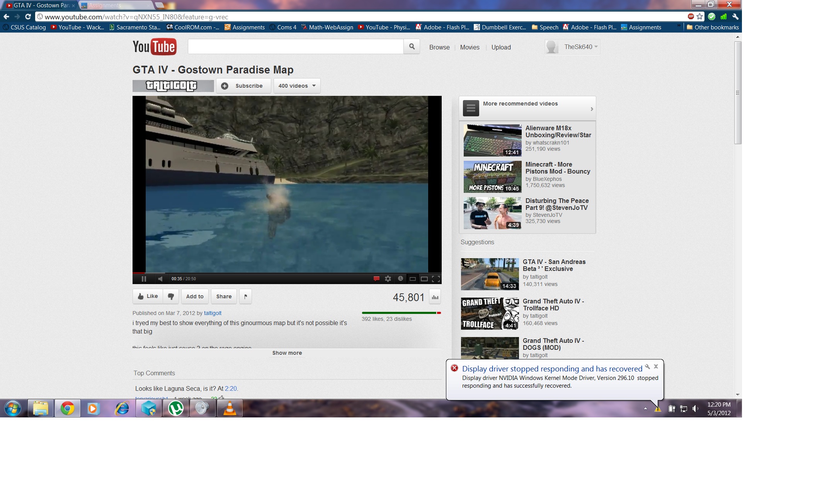Image resolution: width=820 pixels, height=504 pixels.
Task: Switch to the Assignments browser tab
Action: (x=112, y=5)
